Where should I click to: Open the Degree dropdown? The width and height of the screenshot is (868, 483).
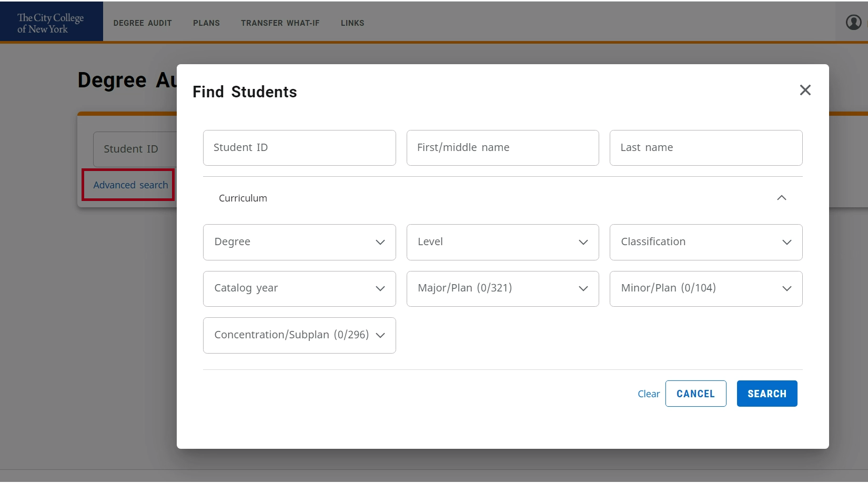[299, 242]
